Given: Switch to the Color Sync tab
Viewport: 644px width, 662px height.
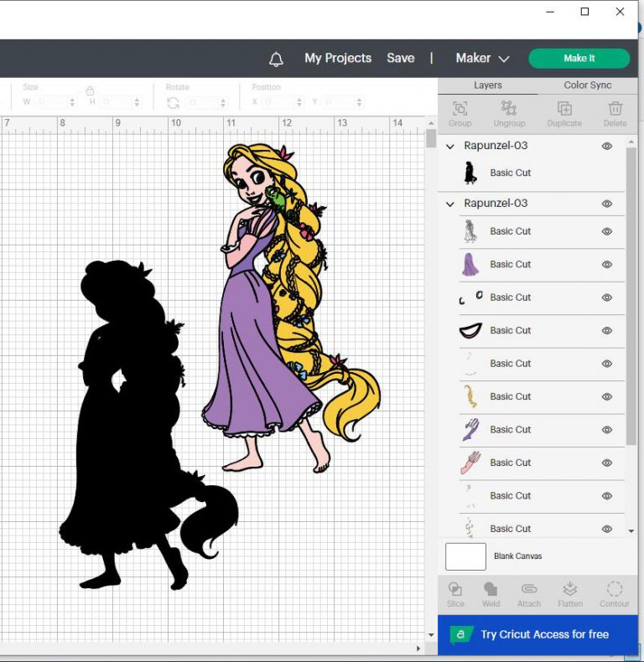Looking at the screenshot, I should point(587,85).
